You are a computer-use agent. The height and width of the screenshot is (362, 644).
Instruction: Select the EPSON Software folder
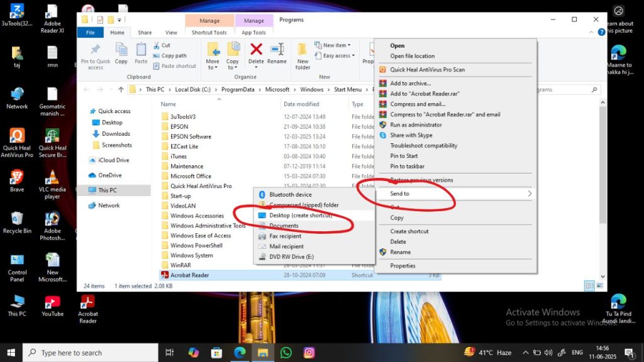pos(191,136)
